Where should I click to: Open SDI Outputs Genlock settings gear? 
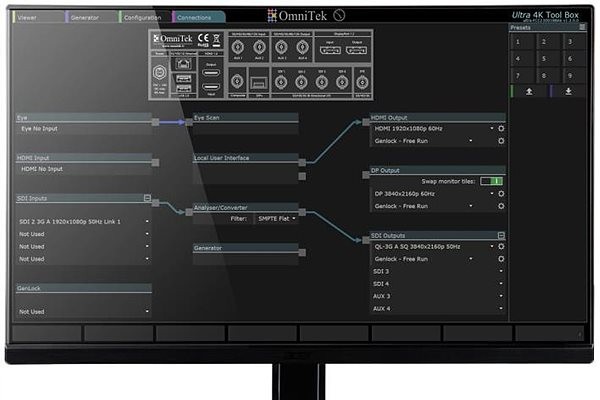501,259
